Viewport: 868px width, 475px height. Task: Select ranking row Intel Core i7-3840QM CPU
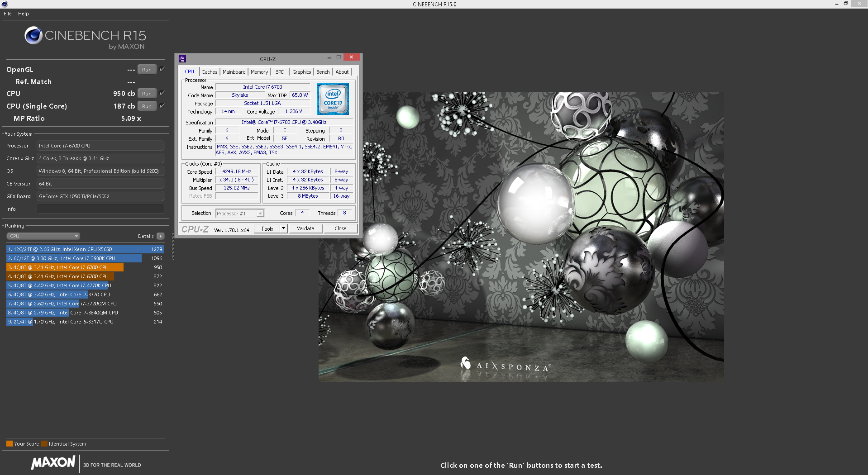point(85,313)
